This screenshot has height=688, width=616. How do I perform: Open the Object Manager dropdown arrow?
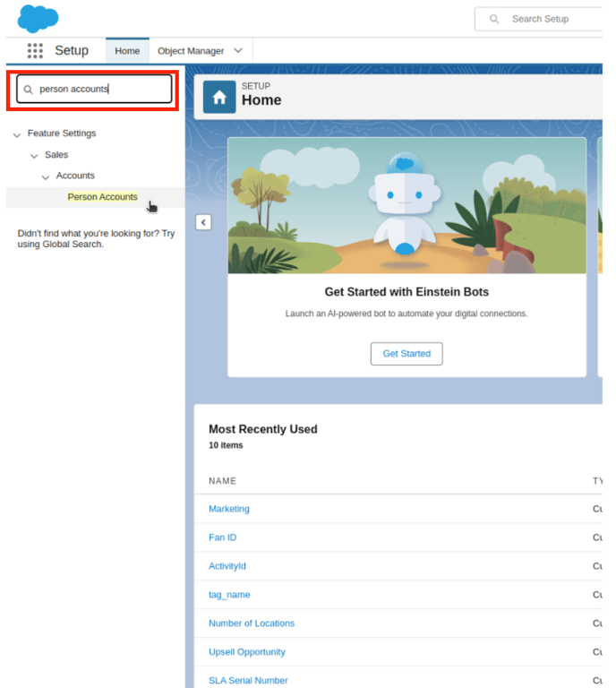pyautogui.click(x=237, y=50)
